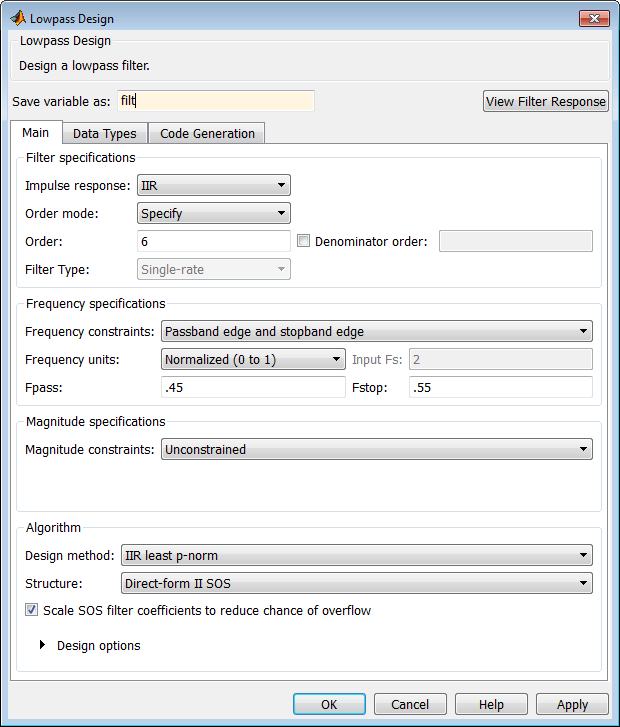Open the Design method dropdown
The image size is (620, 727).
[x=356, y=555]
